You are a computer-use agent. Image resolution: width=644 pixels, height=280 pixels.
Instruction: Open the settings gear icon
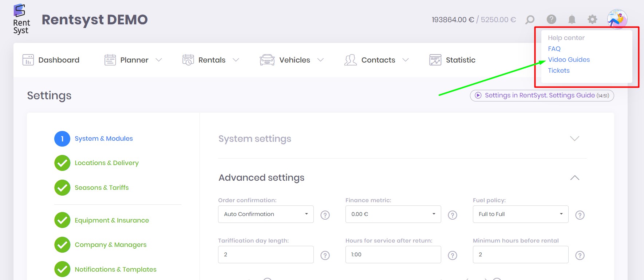pos(592,20)
